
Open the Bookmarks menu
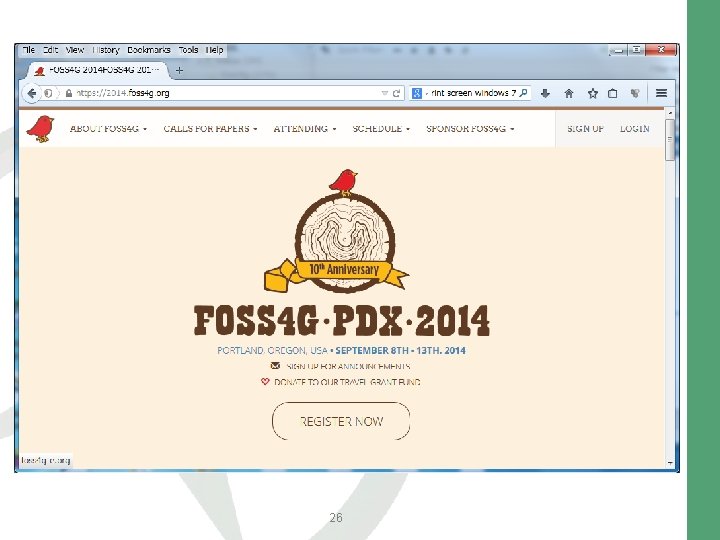[149, 50]
